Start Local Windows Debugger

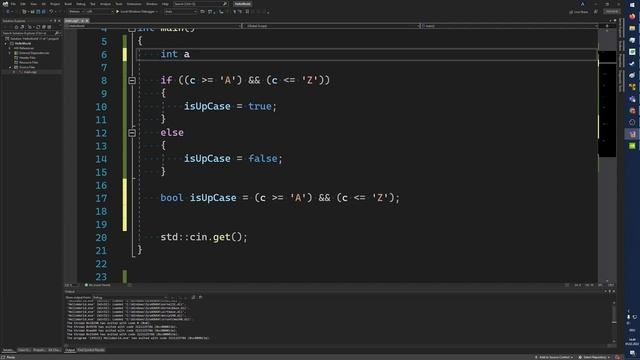click(136, 12)
